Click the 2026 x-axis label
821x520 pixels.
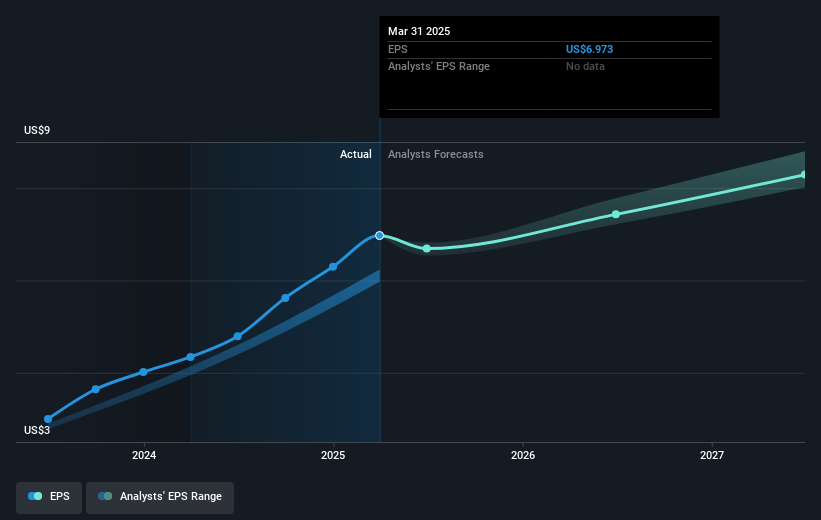pyautogui.click(x=523, y=455)
